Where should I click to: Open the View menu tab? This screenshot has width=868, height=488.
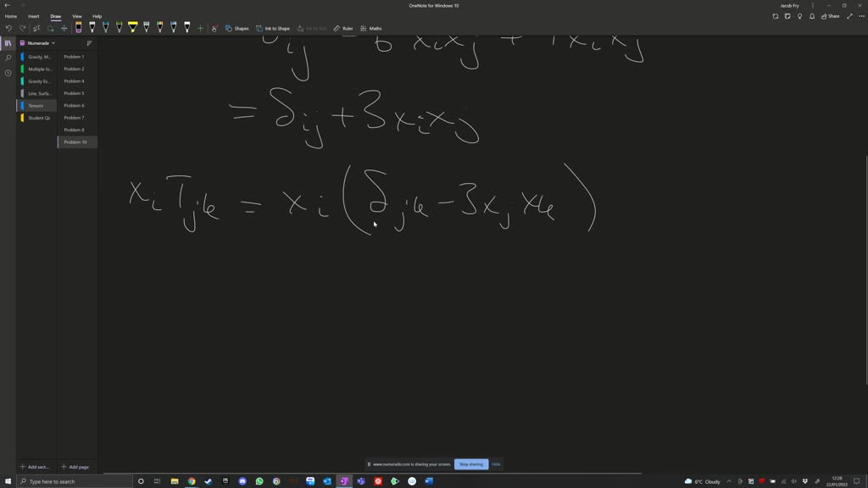(76, 16)
